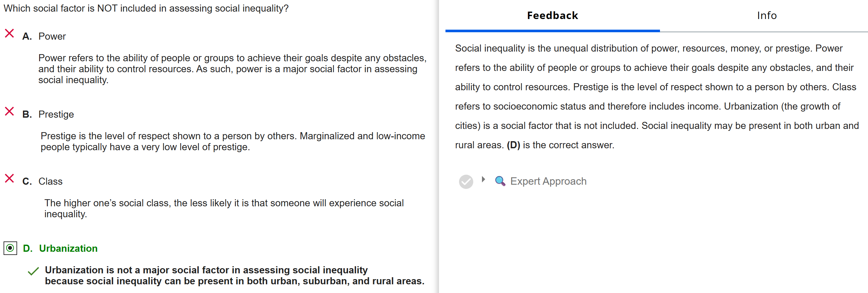Click the green checkmark under Urbanization
Image resolution: width=868 pixels, height=293 pixels.
pyautogui.click(x=33, y=271)
